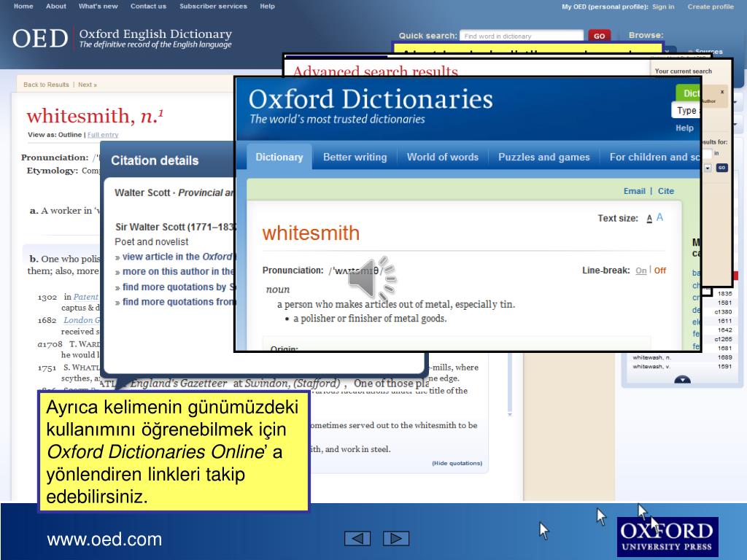Screen dimensions: 747x560
Task: Open What's new menu item
Action: (98, 6)
